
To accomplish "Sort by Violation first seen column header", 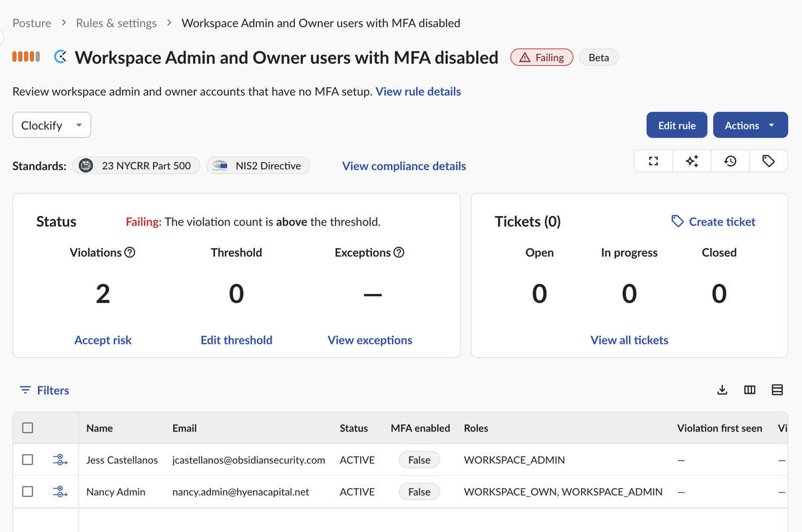I will 719,428.
